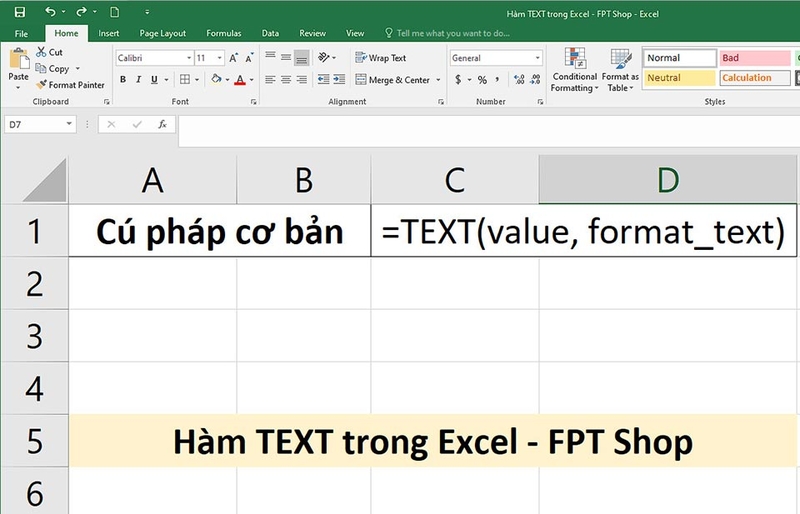
Task: Toggle Underline formatting
Action: click(x=154, y=80)
